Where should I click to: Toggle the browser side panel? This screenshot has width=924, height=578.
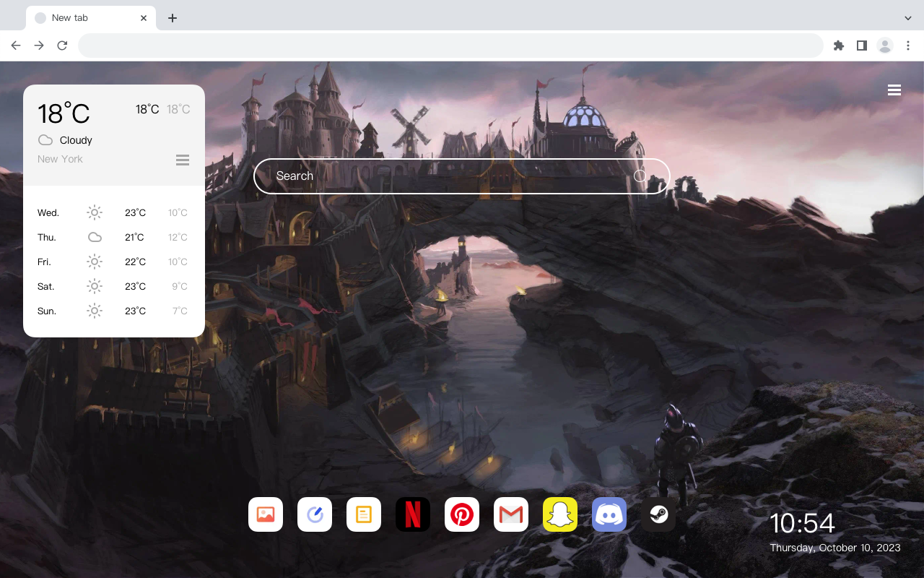pos(861,46)
